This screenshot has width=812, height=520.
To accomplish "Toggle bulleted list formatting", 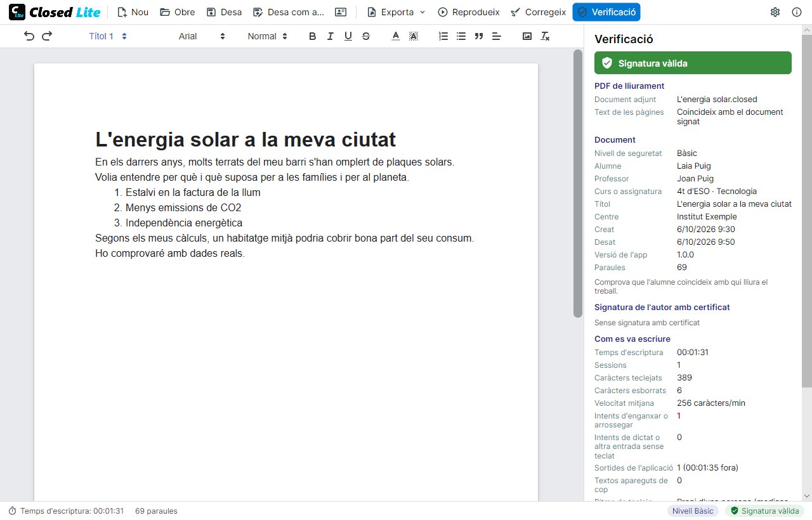I will [x=461, y=36].
